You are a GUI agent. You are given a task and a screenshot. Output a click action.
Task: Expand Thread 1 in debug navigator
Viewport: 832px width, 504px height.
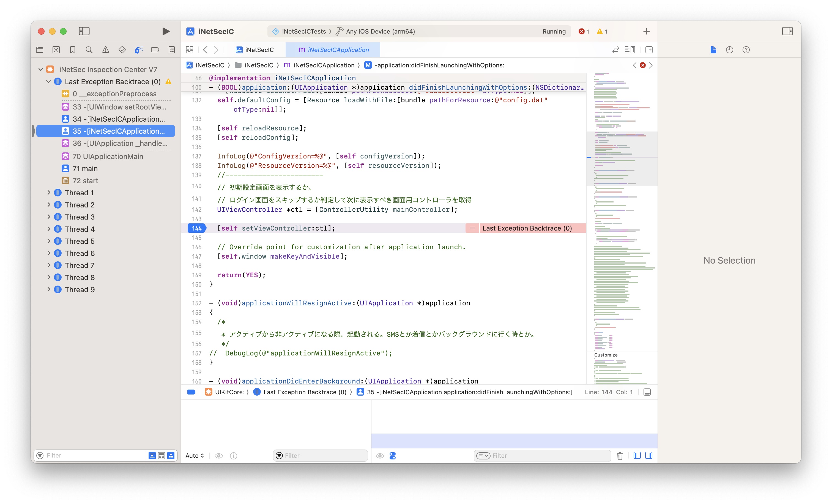pyautogui.click(x=49, y=193)
